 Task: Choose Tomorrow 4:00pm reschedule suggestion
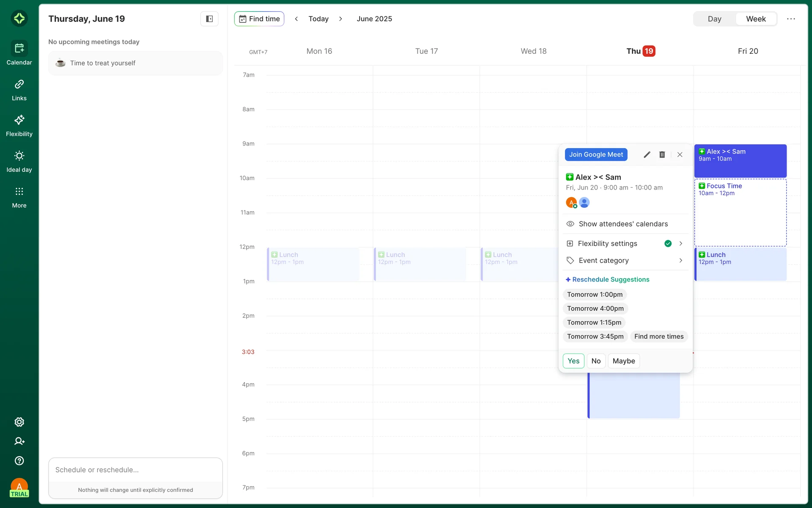pos(595,309)
